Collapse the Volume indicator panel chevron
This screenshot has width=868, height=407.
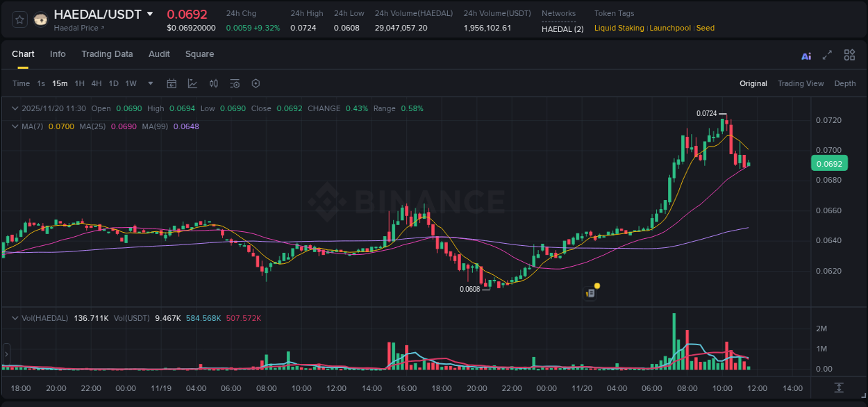point(14,317)
